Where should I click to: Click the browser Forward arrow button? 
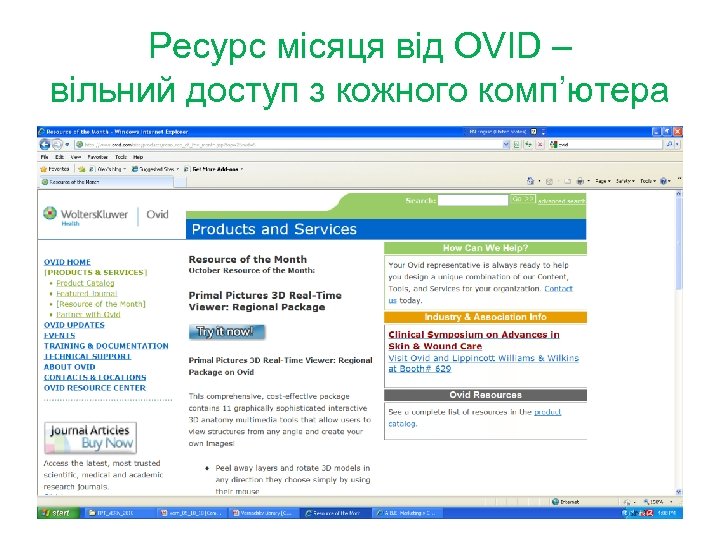click(x=56, y=145)
